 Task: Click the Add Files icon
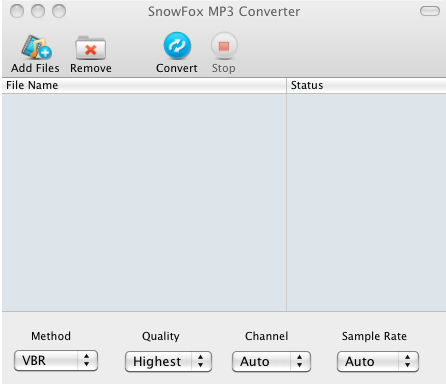click(36, 47)
